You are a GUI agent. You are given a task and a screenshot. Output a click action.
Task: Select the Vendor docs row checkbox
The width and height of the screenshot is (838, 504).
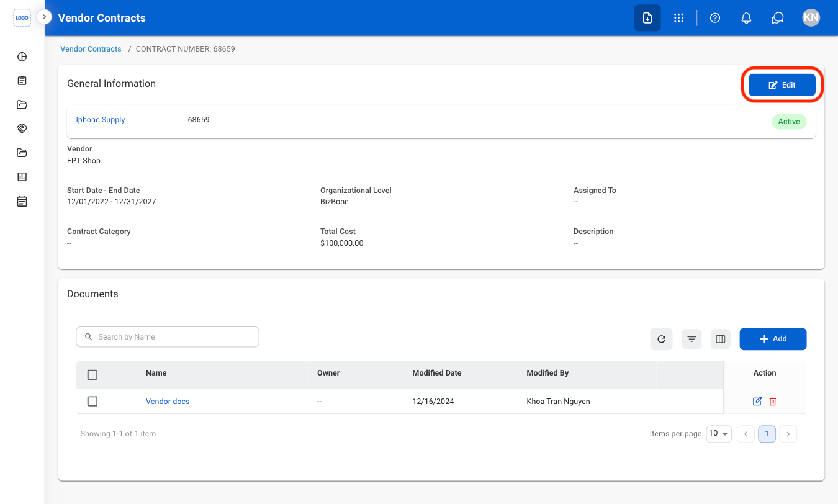click(92, 402)
